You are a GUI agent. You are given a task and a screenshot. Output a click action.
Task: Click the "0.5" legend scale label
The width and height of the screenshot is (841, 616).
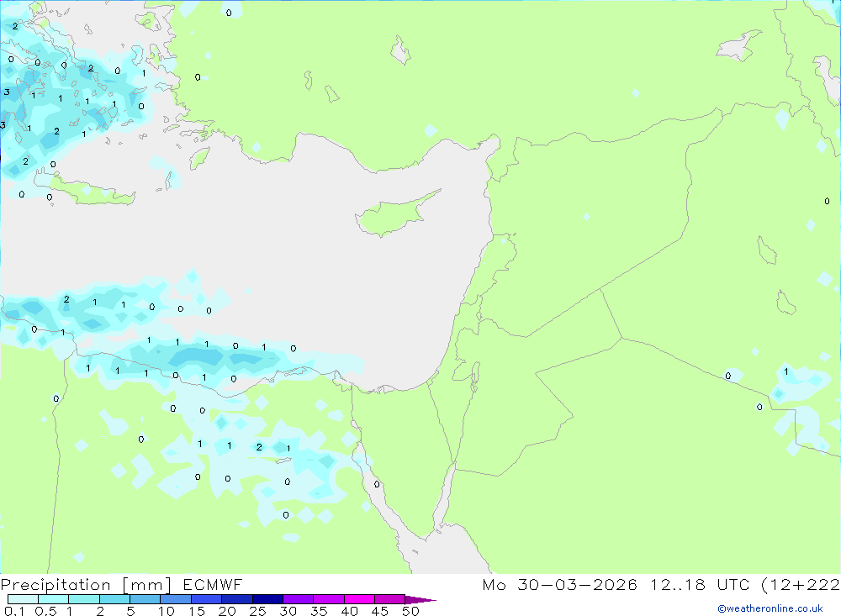[45, 611]
